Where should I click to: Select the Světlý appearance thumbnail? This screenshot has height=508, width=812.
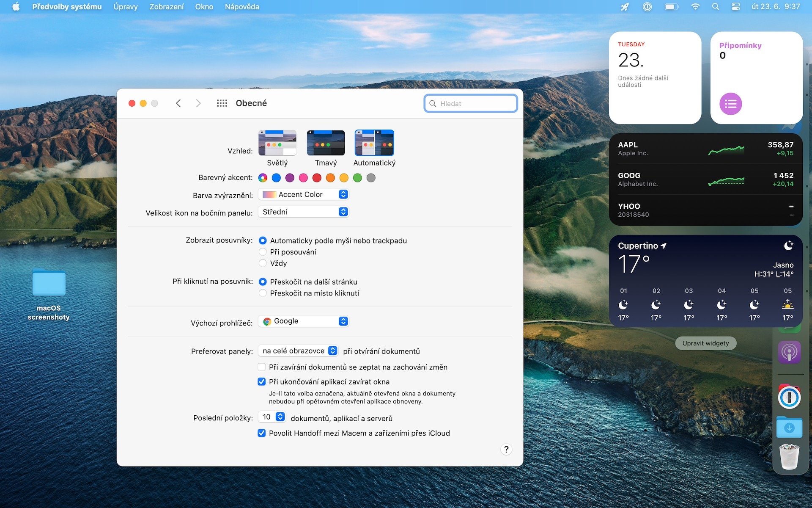(x=277, y=143)
